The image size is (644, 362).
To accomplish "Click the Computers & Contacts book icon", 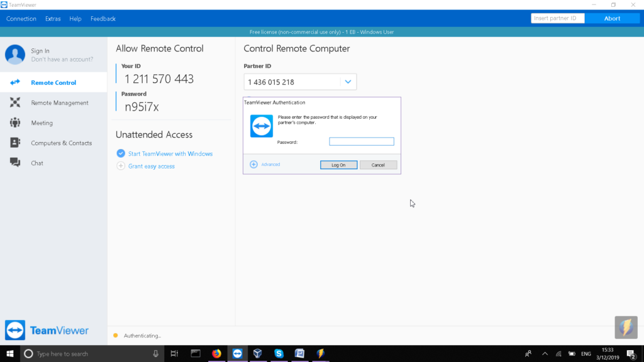I will (x=15, y=143).
